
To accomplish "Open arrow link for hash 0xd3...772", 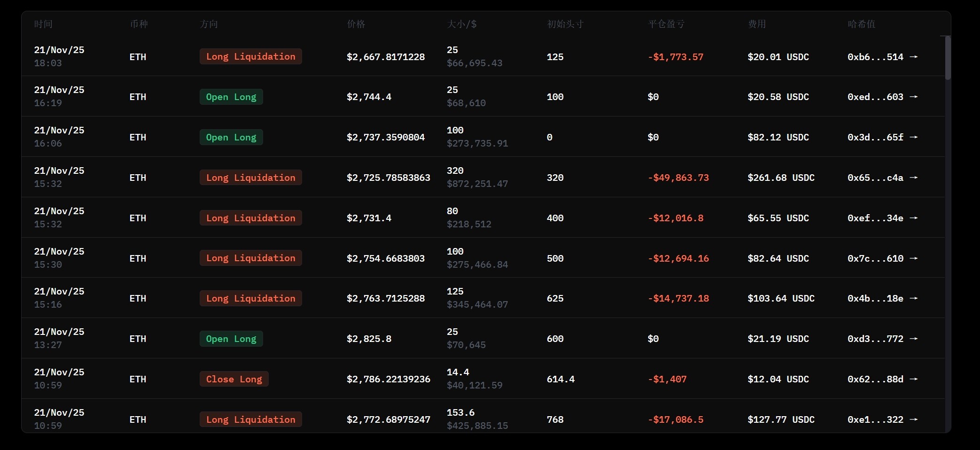I will coord(913,339).
